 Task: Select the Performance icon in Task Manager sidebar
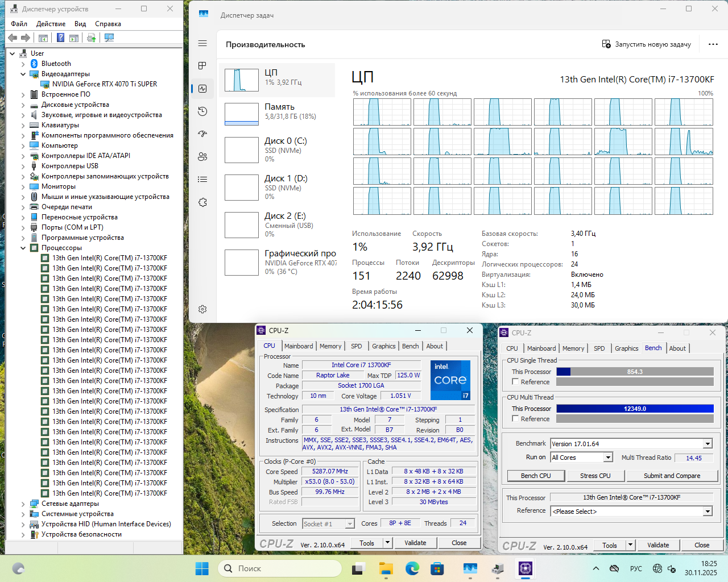[x=202, y=89]
